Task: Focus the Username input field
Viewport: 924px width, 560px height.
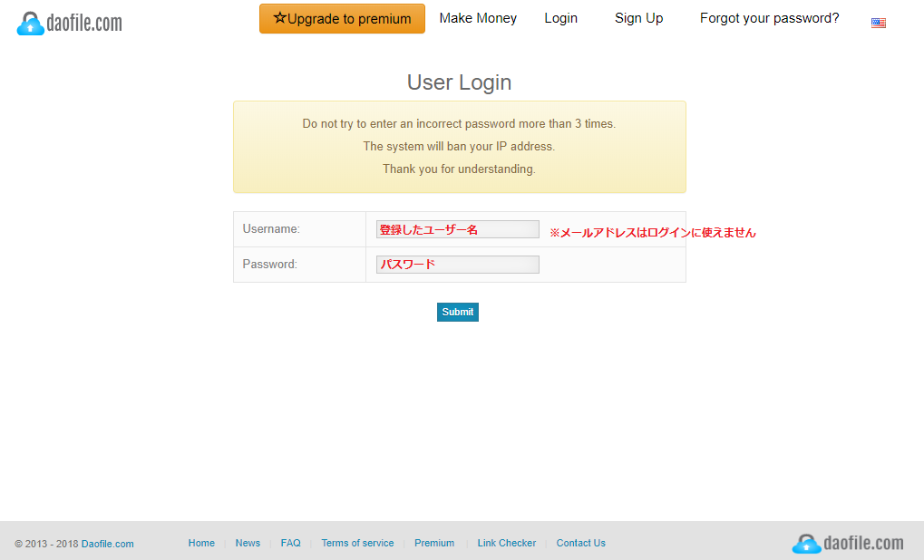Action: coord(458,229)
